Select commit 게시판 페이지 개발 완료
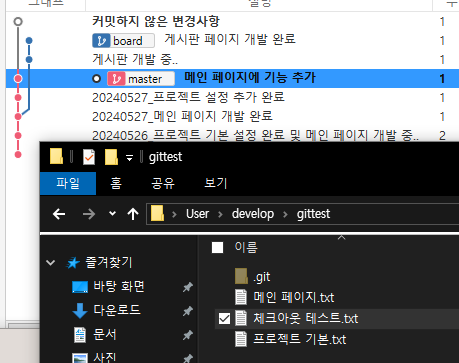 pos(230,40)
